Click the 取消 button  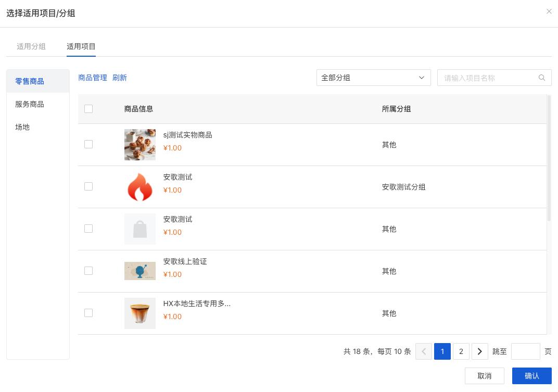click(484, 376)
